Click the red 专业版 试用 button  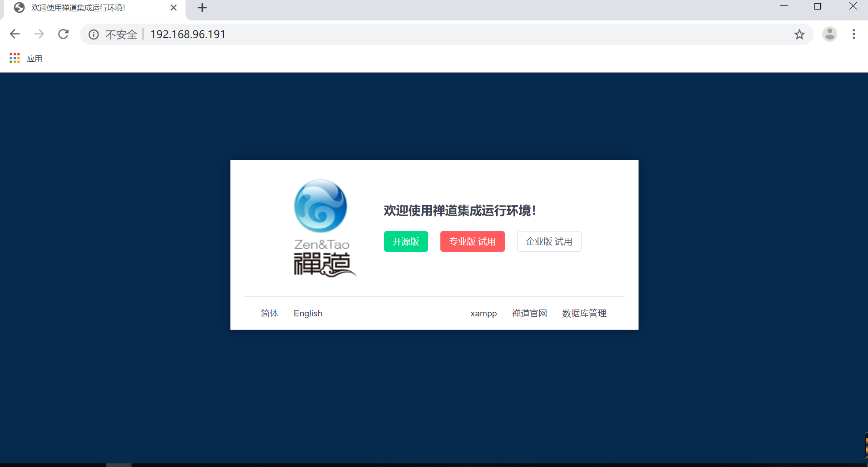473,241
